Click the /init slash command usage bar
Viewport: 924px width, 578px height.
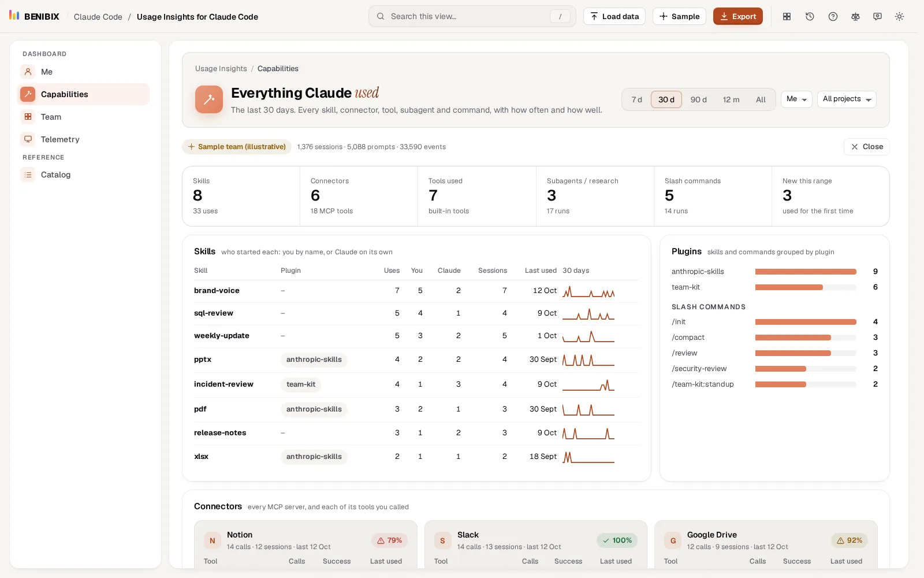pos(806,322)
